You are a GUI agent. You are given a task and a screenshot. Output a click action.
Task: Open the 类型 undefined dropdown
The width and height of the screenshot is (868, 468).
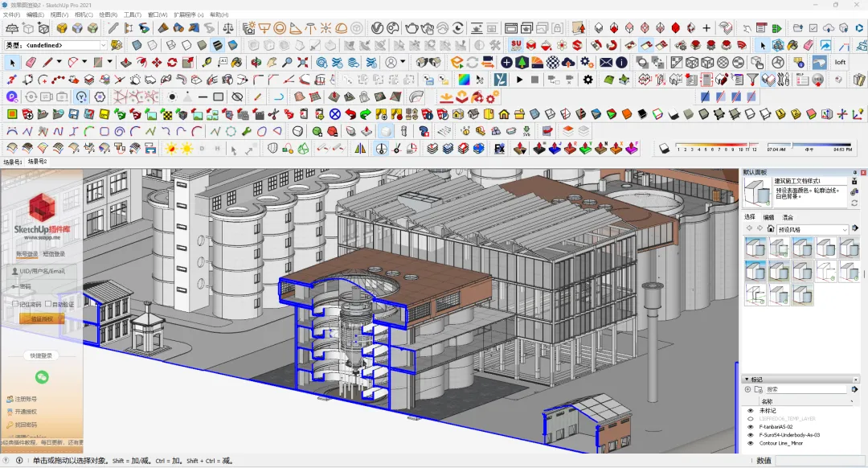(56, 45)
